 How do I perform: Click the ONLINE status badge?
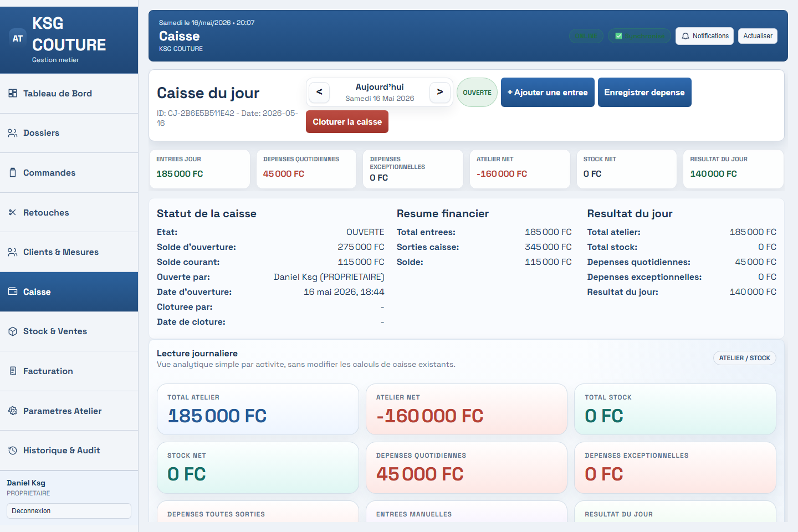(586, 36)
